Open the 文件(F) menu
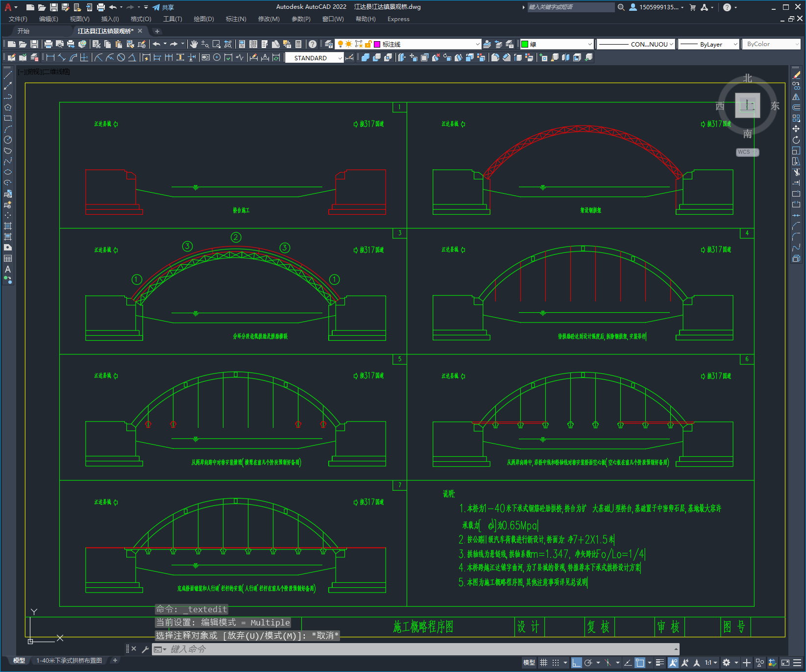This screenshot has width=806, height=672. (18, 19)
